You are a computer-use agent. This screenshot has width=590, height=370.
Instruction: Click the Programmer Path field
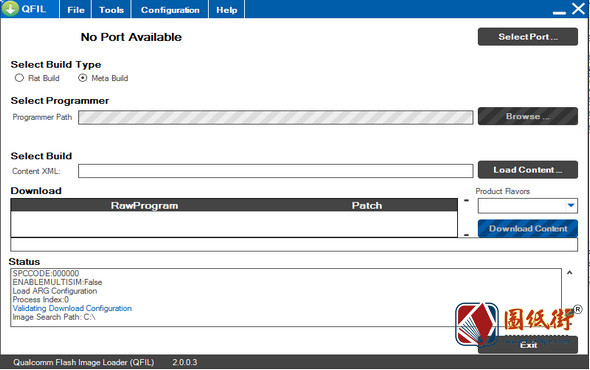[275, 117]
